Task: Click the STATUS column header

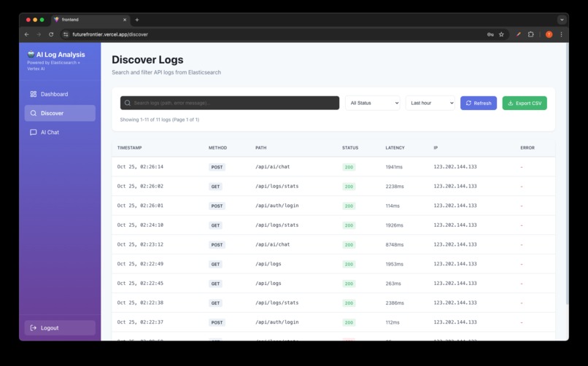Action: tap(350, 148)
